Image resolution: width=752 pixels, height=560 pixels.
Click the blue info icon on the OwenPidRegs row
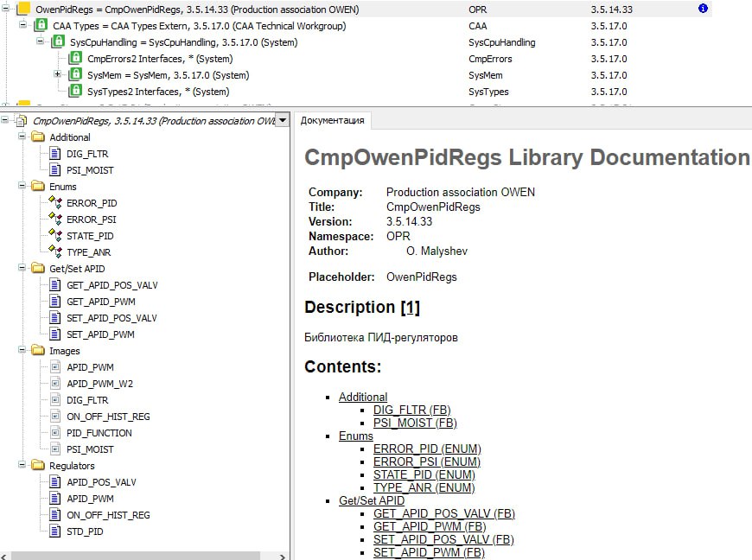tap(703, 8)
